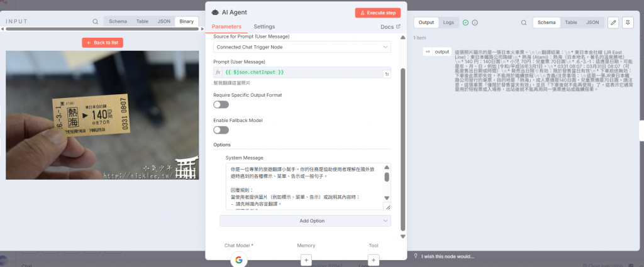Click the green success checkmark icon
Viewport: 644px width, 267px height.
465,23
